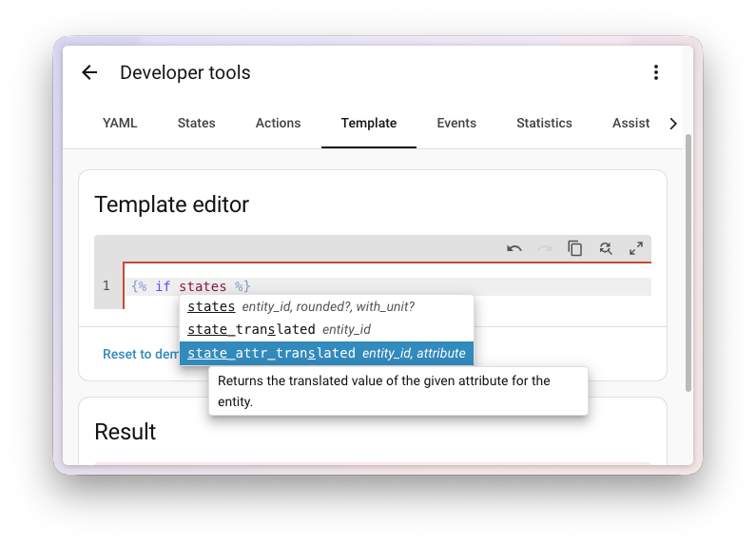Show more tabs with the right chevron
The height and width of the screenshot is (545, 756).
tap(673, 124)
